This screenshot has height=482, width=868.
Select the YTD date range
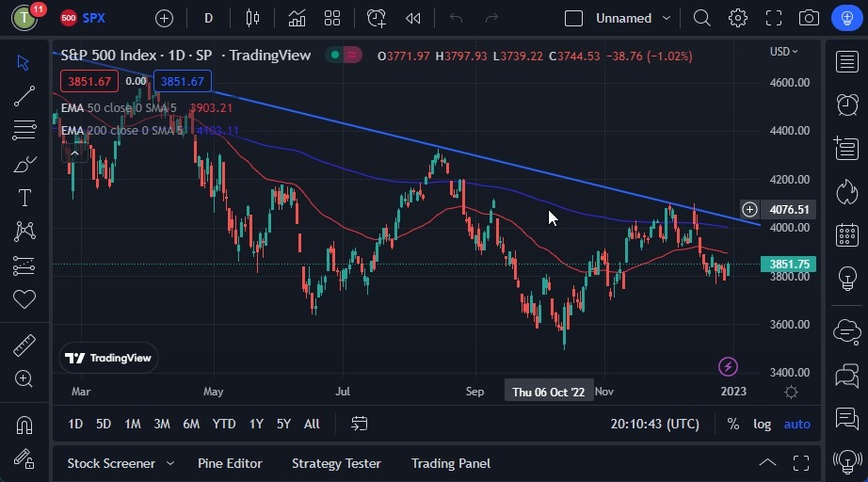[x=224, y=424]
